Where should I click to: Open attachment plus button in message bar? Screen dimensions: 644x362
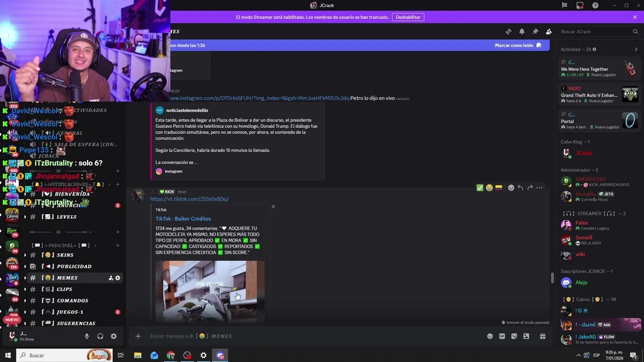pos(138,336)
